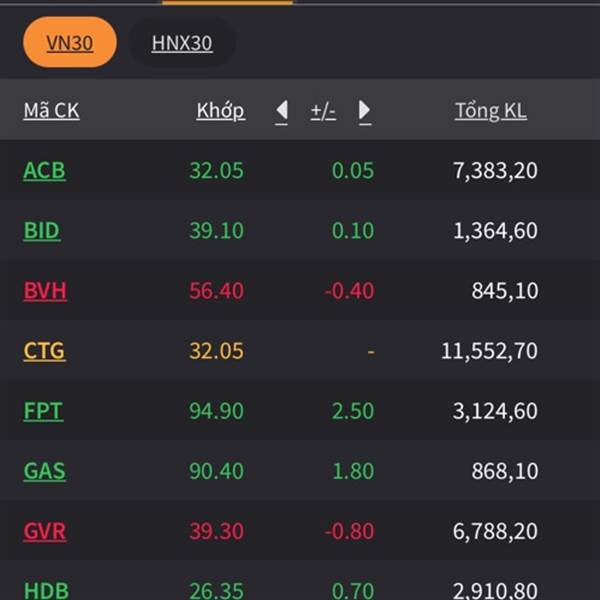Switch to the HNX30 tab

(182, 42)
